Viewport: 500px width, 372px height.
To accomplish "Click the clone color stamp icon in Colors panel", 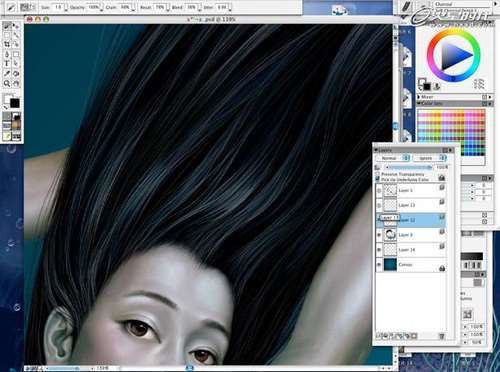I will (437, 86).
